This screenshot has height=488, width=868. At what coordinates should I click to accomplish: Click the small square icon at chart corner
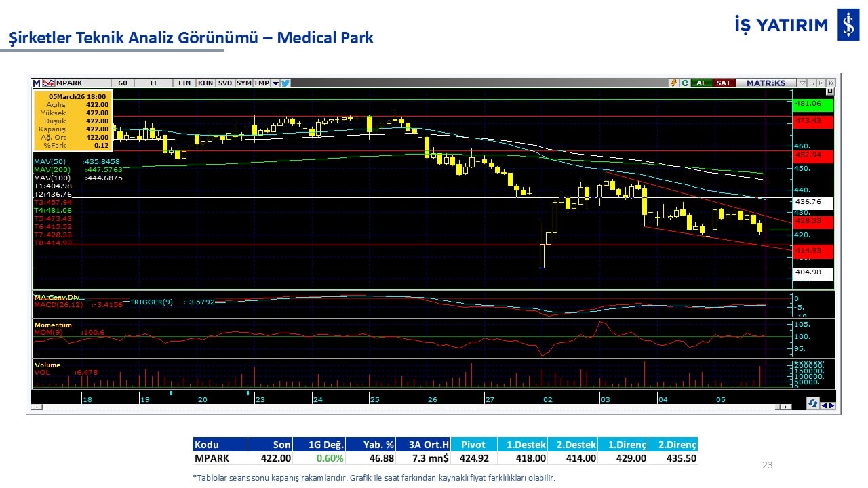click(830, 91)
